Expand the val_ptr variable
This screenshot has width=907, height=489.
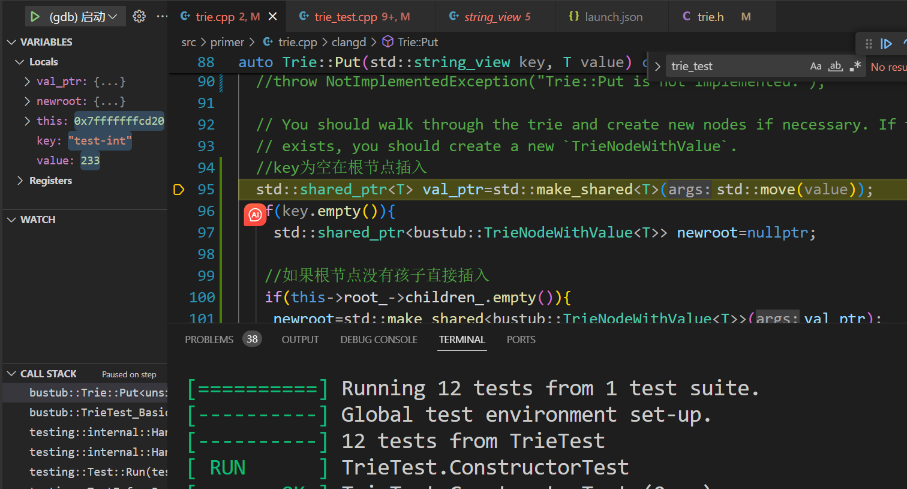(x=27, y=82)
